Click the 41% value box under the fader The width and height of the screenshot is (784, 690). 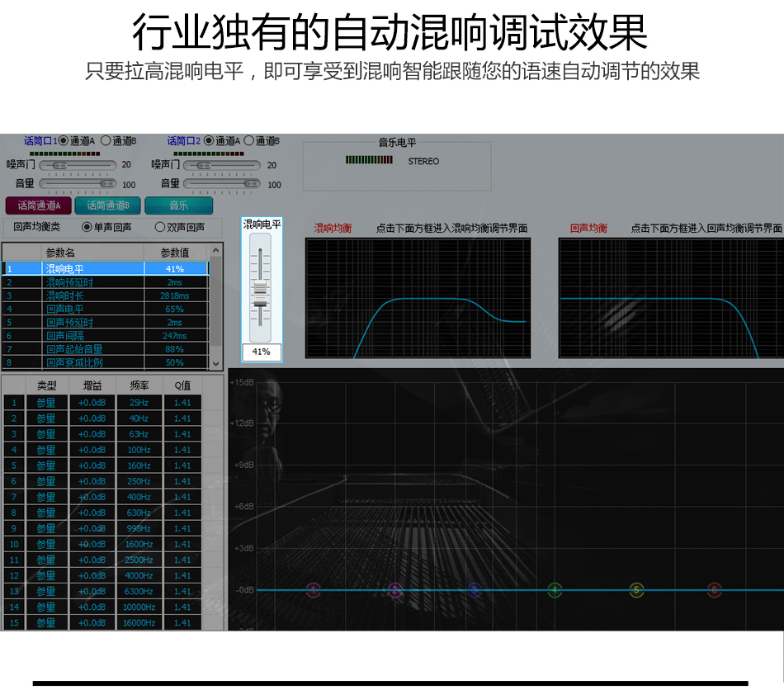coord(261,352)
